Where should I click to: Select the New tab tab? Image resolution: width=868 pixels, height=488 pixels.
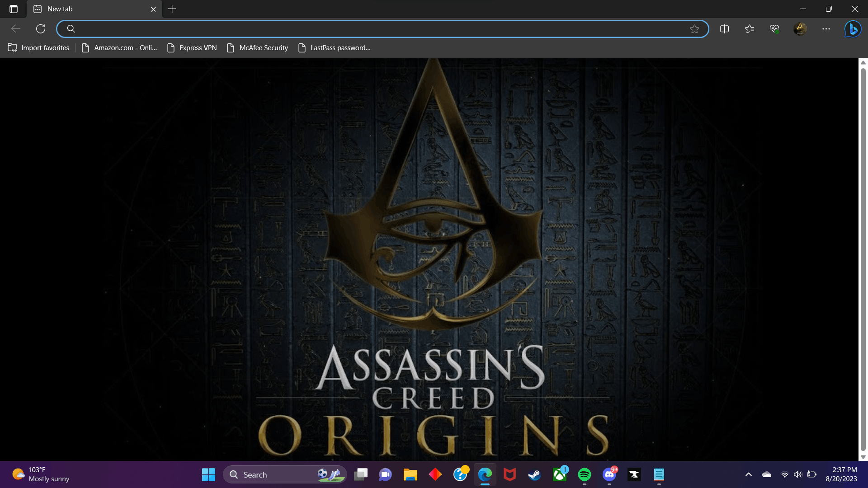90,9
